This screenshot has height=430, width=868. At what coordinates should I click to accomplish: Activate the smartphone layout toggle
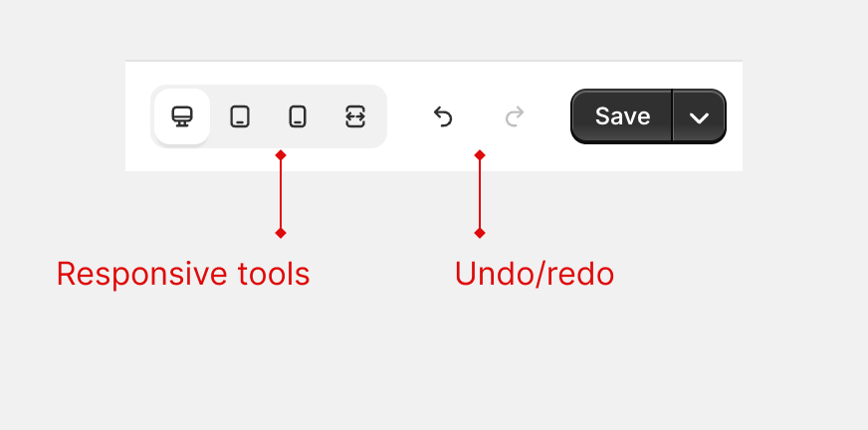pos(298,116)
